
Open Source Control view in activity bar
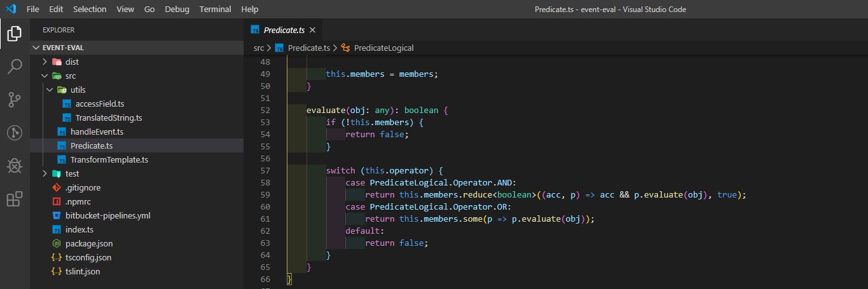click(x=15, y=99)
